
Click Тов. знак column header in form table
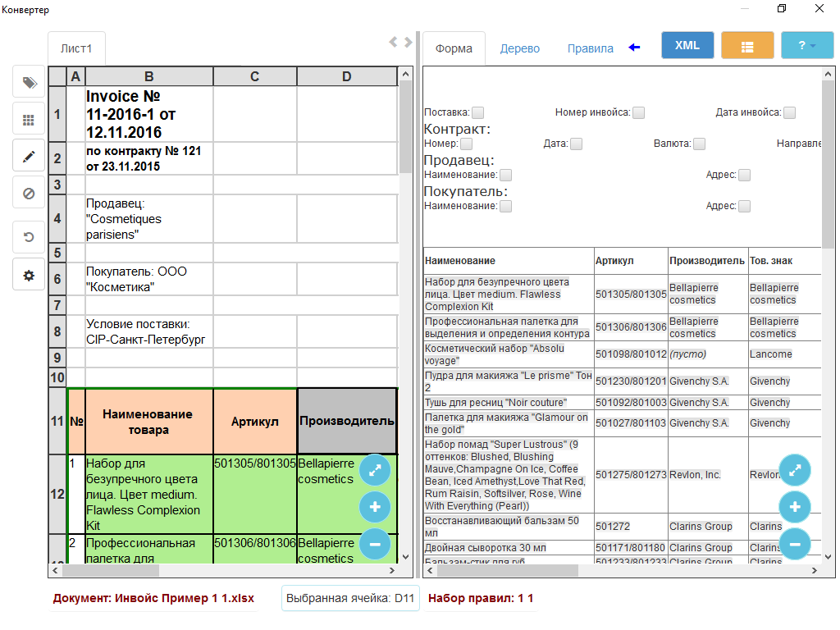click(x=785, y=261)
